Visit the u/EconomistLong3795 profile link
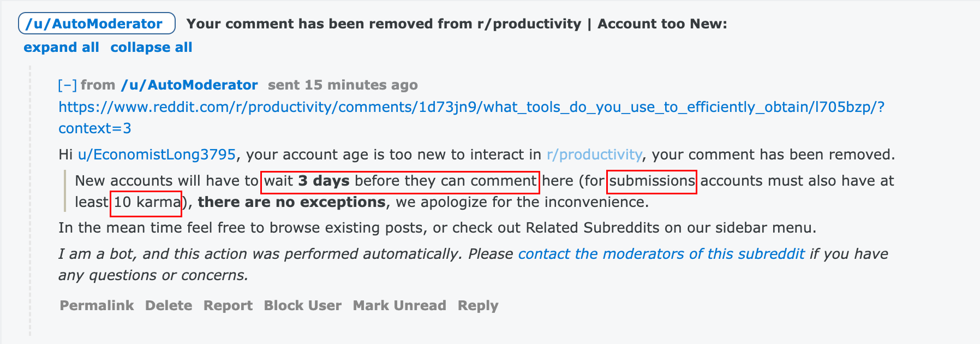The height and width of the screenshot is (344, 980). coord(157,155)
